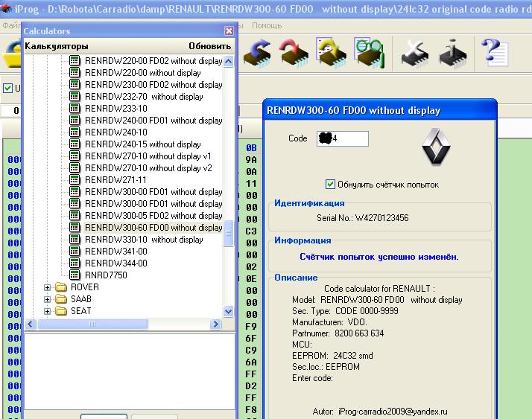Select 'RENRDW230-00 FD02 without display'

[153, 85]
